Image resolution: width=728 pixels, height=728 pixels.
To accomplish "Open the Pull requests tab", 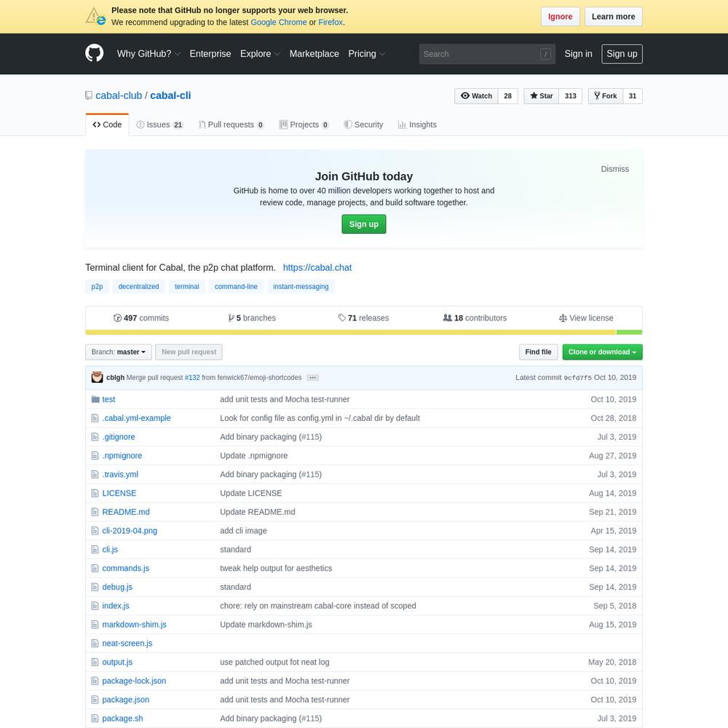I will tap(232, 124).
